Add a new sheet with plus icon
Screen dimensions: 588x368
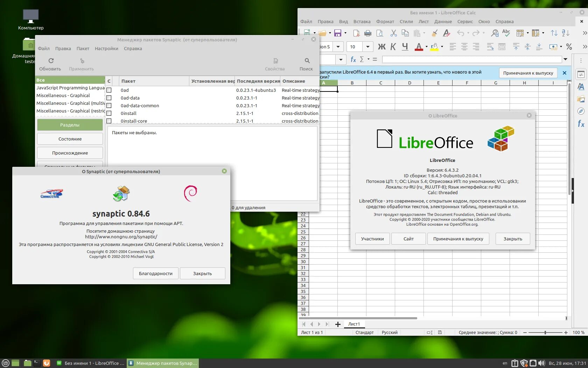tap(338, 324)
